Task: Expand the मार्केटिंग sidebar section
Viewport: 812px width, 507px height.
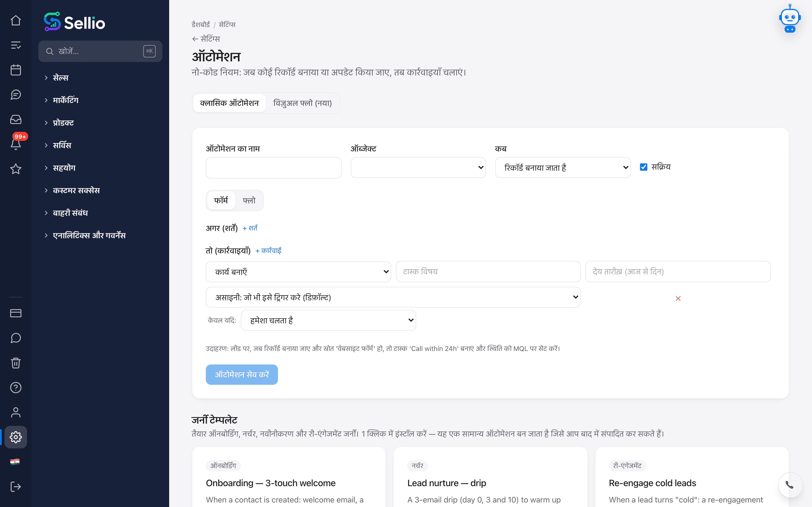Action: [x=65, y=100]
